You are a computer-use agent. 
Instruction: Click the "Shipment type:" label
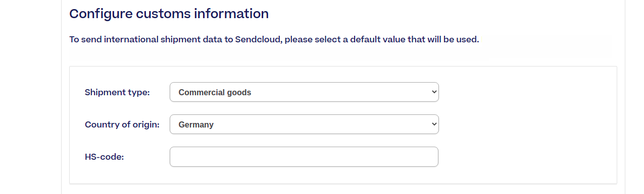pyautogui.click(x=117, y=92)
